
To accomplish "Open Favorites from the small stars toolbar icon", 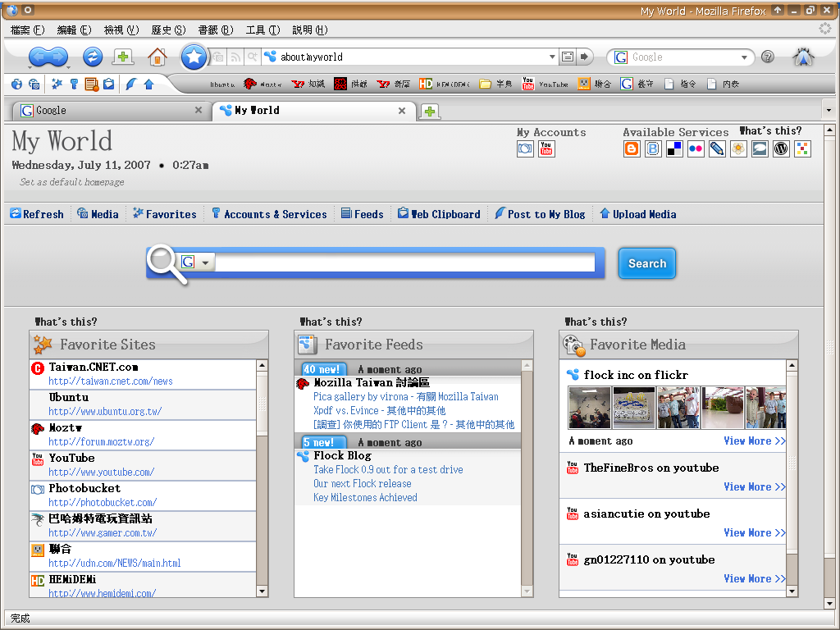I will coord(57,84).
